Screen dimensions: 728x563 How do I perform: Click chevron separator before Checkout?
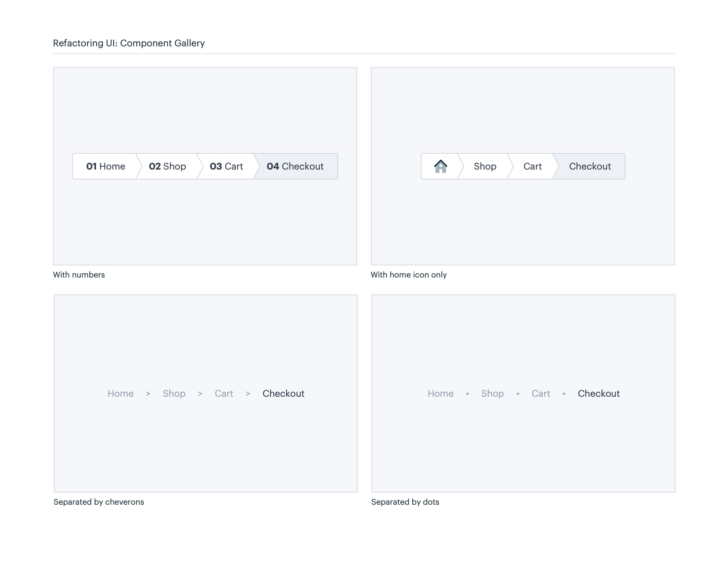(248, 393)
